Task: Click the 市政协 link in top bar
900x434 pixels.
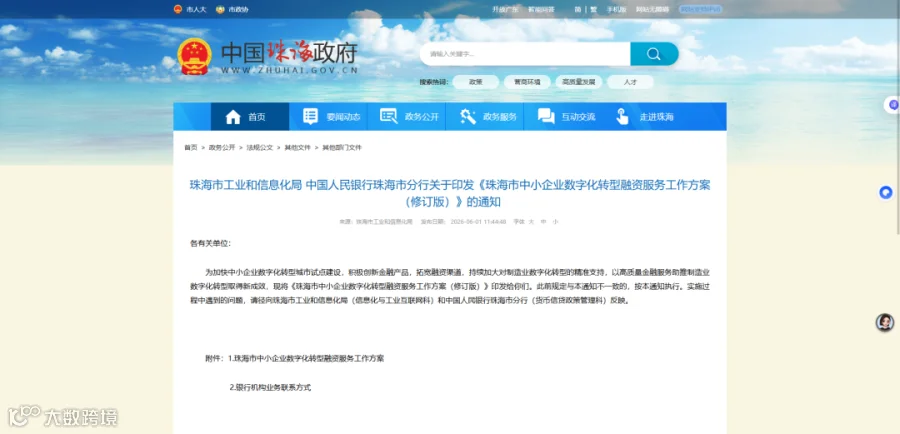Action: click(x=238, y=9)
